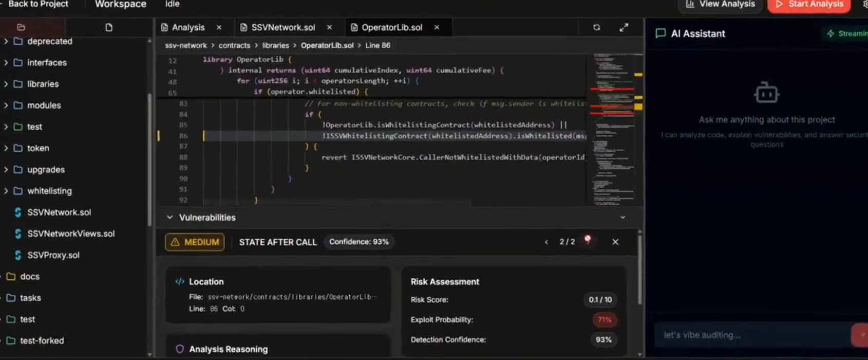Screen dimensions: 868x360
Task: Close the Analysis tab
Action: coord(219,27)
